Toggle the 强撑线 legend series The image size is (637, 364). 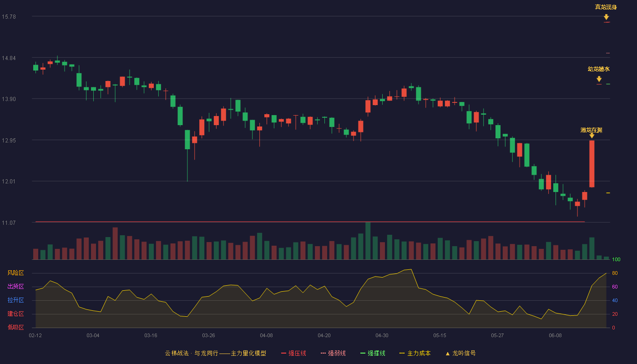point(373,353)
